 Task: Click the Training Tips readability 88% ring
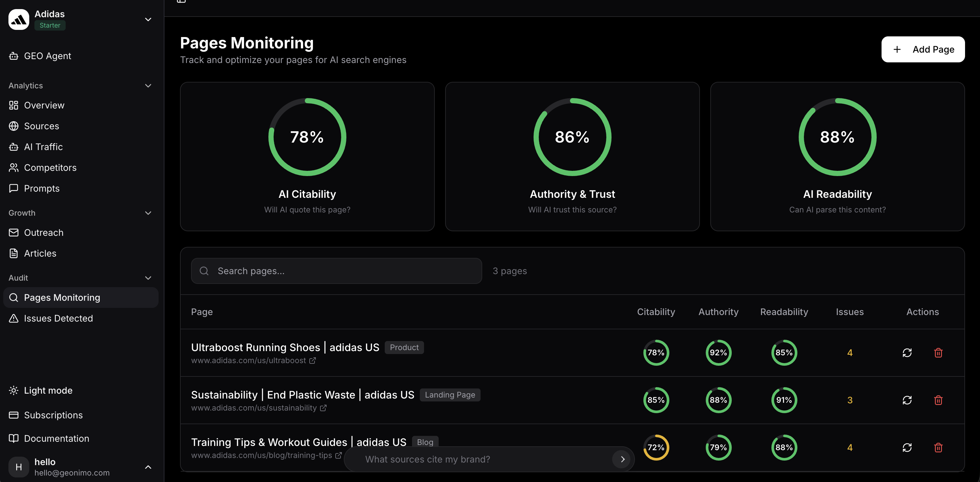[784, 447]
